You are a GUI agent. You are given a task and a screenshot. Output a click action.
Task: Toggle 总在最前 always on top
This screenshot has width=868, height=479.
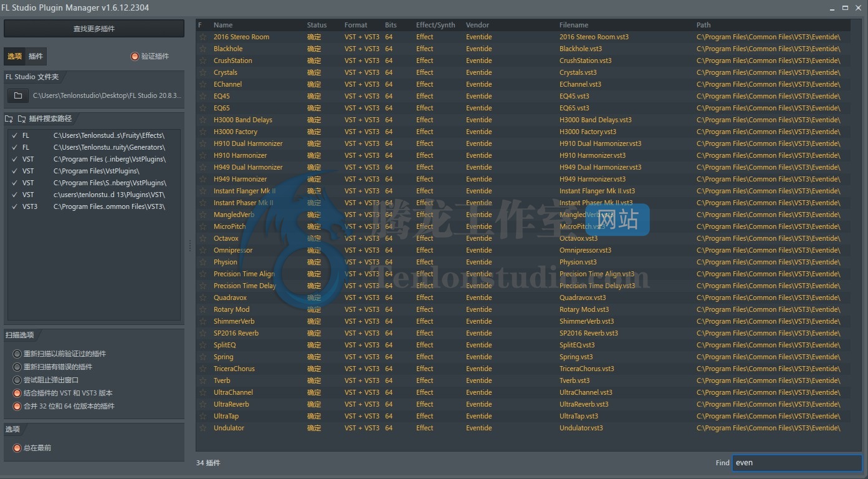pos(17,448)
